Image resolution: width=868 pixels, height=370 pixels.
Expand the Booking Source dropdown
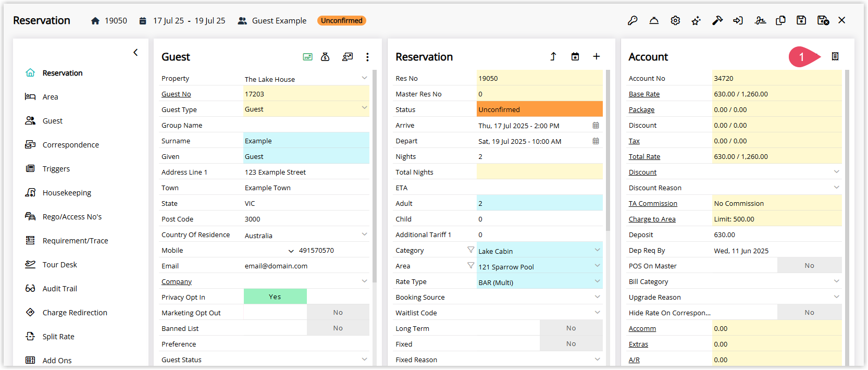coord(597,297)
